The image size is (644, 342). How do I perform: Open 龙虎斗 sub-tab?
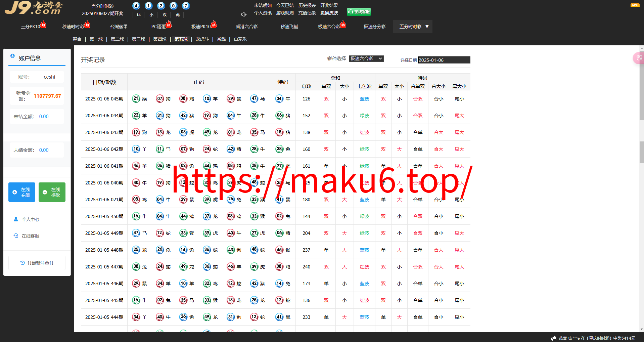tap(202, 39)
